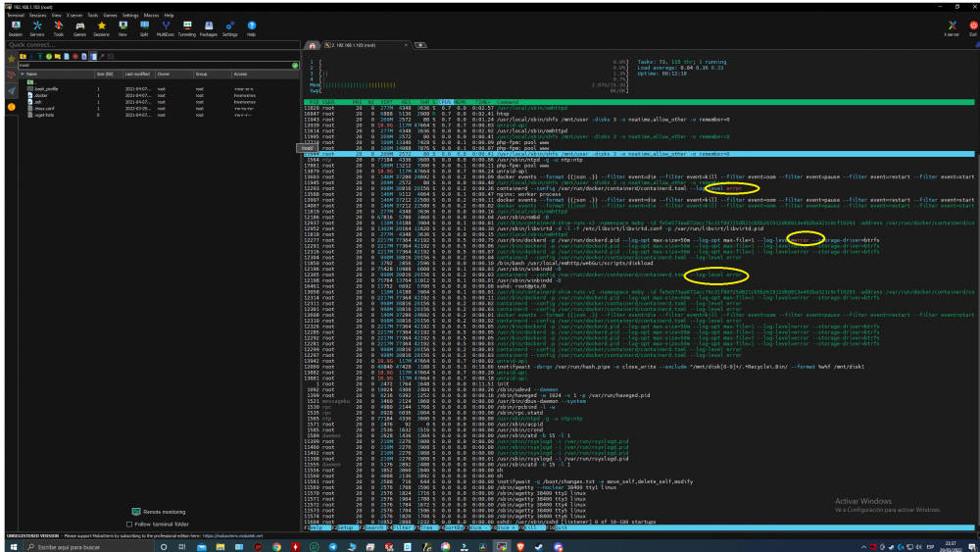Open the Brave browser in taskbar
The width and height of the screenshot is (980, 552).
point(520,546)
